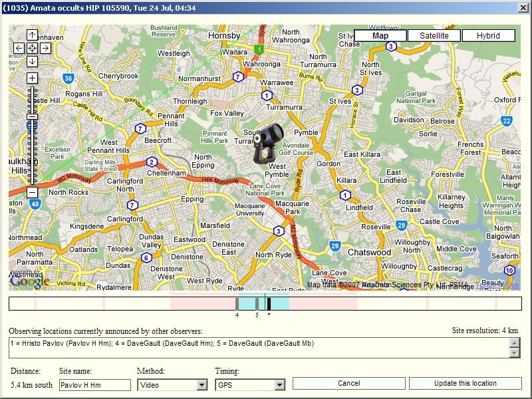Screen dimensions: 532x399
Task: Click the green route 1 shield near Hornsby
Action: [x=259, y=51]
